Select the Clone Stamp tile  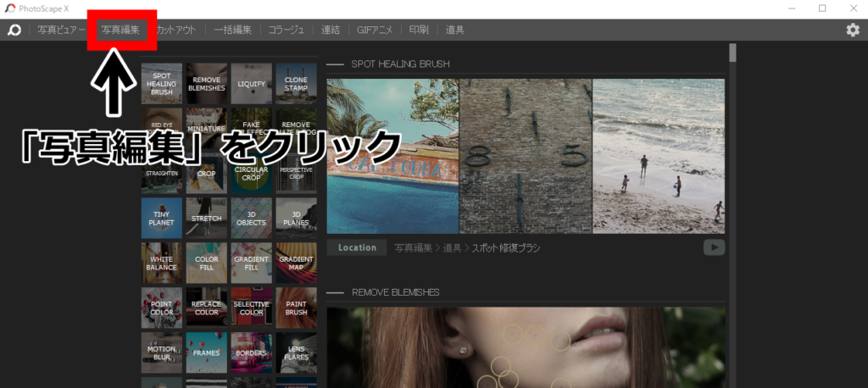coord(296,84)
